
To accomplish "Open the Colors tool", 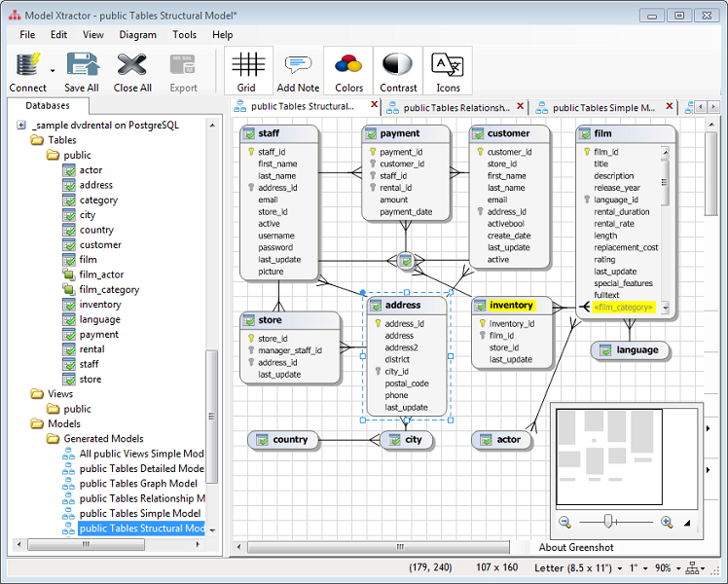I will (x=348, y=66).
